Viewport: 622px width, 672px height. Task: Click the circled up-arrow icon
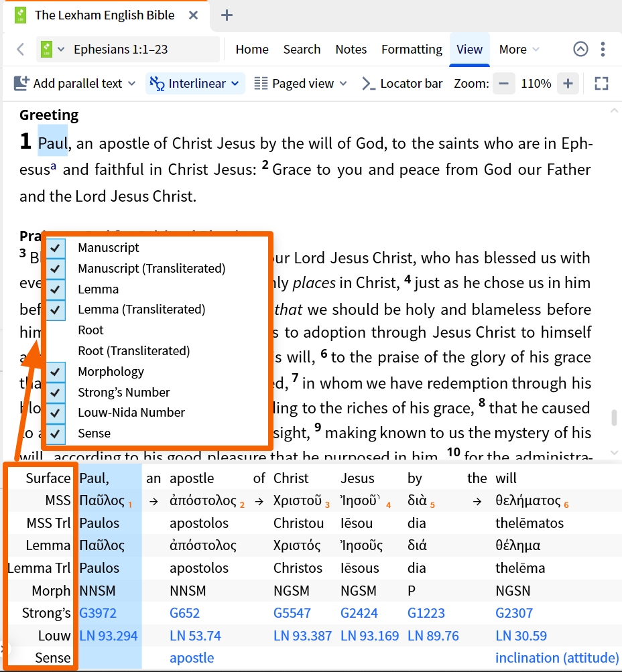pyautogui.click(x=580, y=49)
